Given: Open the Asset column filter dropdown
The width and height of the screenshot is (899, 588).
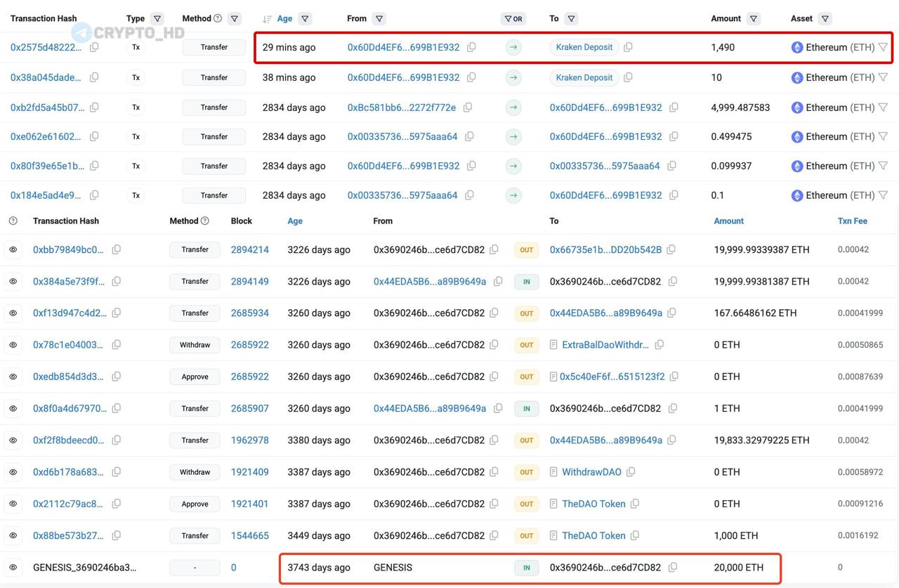Looking at the screenshot, I should [x=825, y=18].
